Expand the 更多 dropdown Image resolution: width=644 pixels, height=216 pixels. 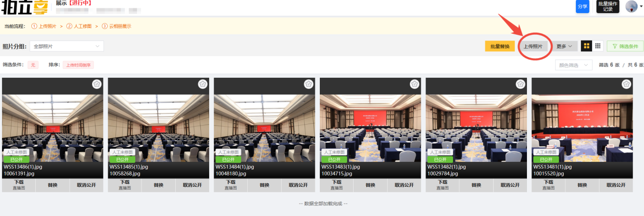coord(564,46)
